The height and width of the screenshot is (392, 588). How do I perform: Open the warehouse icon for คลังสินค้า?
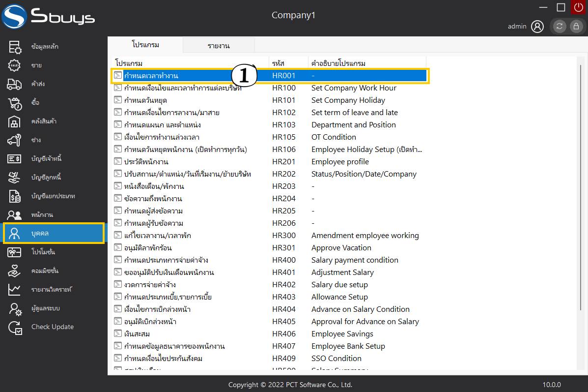[15, 121]
